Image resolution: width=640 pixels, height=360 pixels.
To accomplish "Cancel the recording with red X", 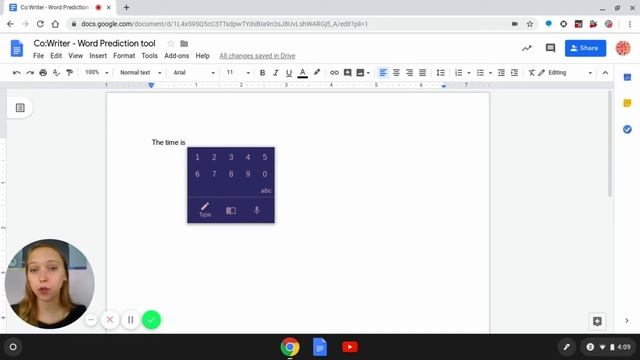I will point(109,320).
